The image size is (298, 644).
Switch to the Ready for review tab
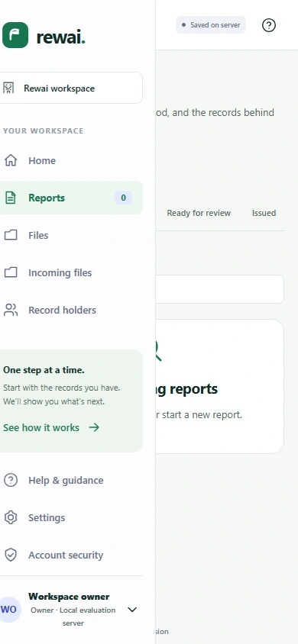(x=199, y=213)
